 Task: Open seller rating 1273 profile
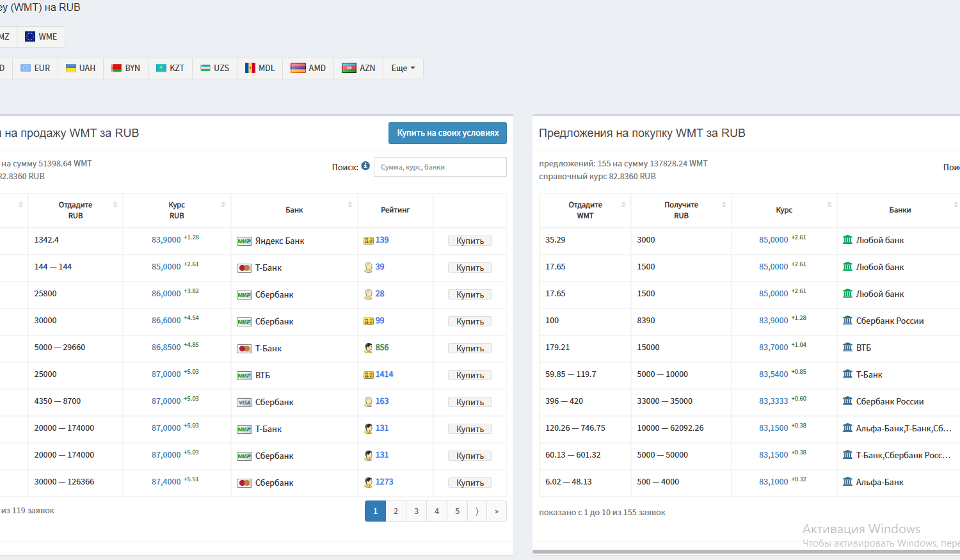(x=385, y=482)
